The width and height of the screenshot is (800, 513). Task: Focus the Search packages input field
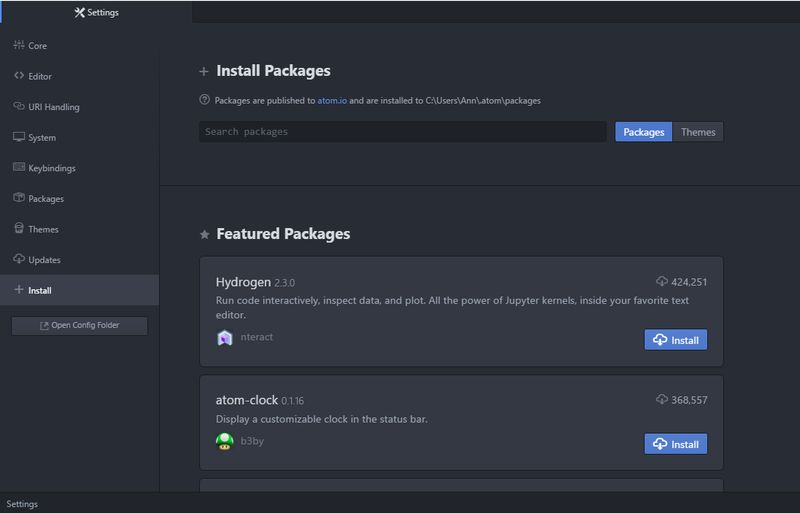402,132
